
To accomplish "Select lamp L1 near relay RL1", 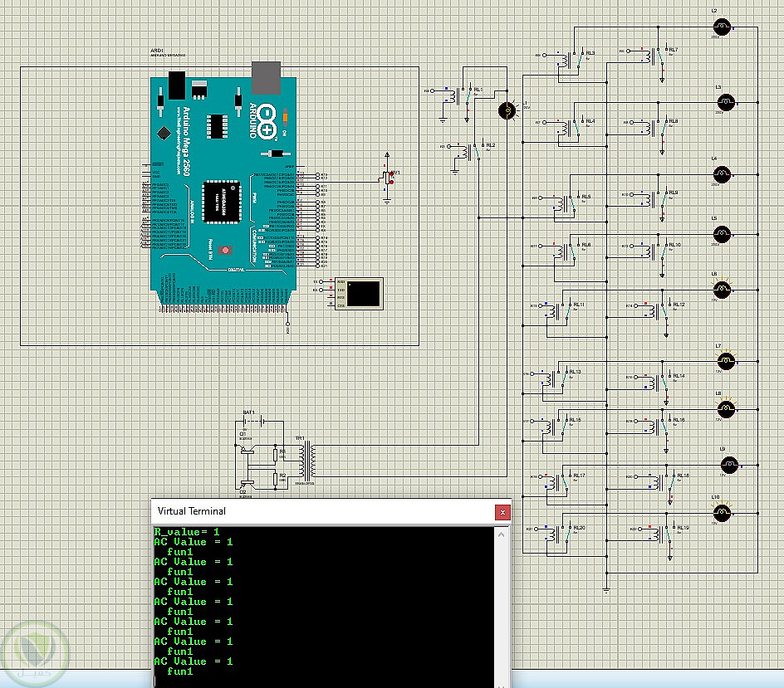I will [x=507, y=110].
